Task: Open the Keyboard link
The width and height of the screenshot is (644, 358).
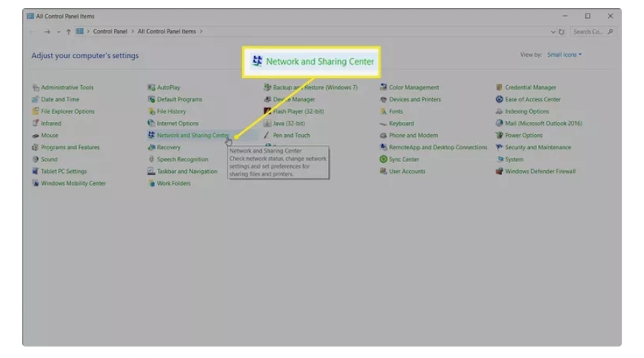Action: click(401, 123)
